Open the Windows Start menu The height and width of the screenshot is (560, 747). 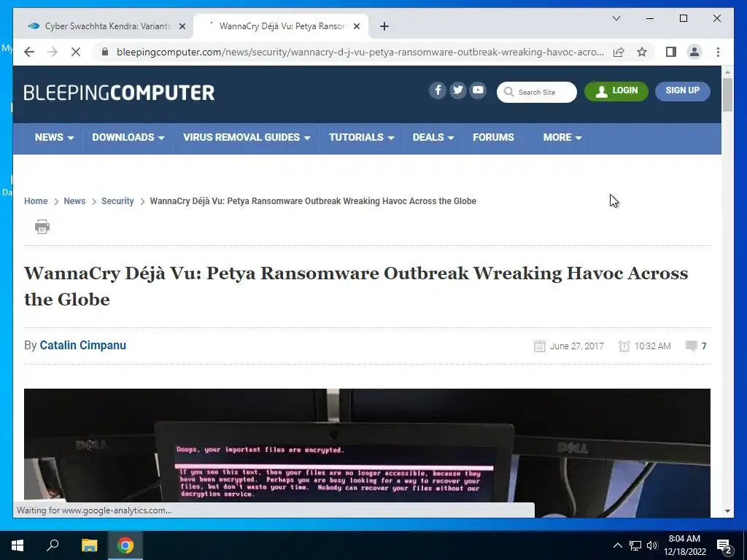pos(18,545)
